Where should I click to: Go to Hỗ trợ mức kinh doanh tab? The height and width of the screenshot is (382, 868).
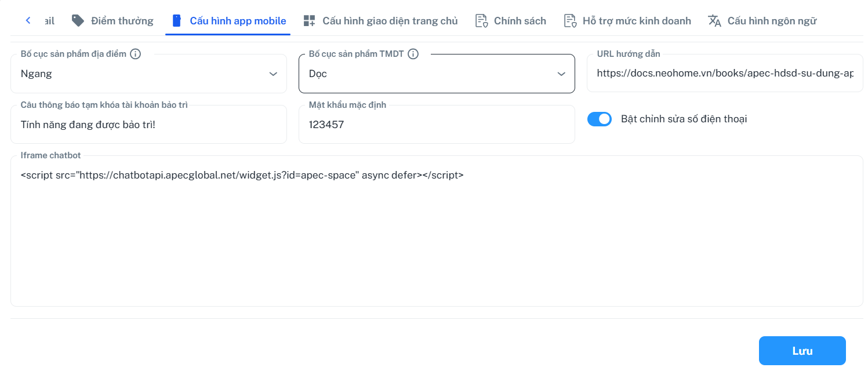pos(627,21)
